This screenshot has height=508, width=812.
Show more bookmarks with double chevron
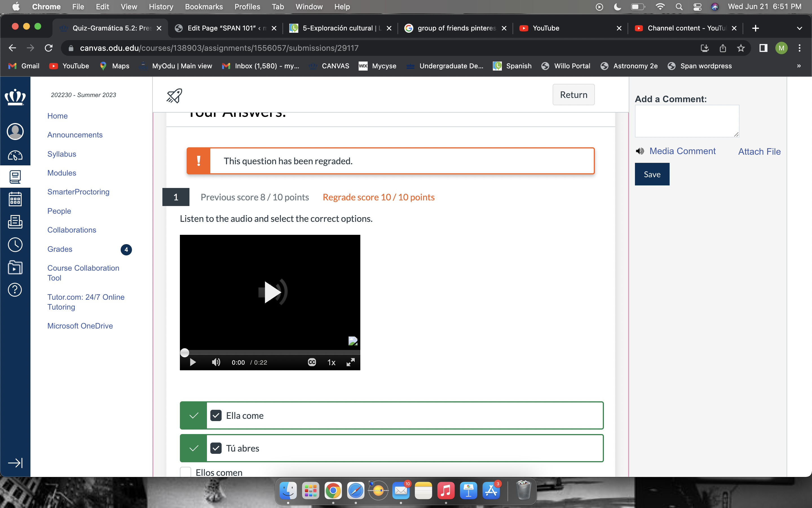click(799, 66)
